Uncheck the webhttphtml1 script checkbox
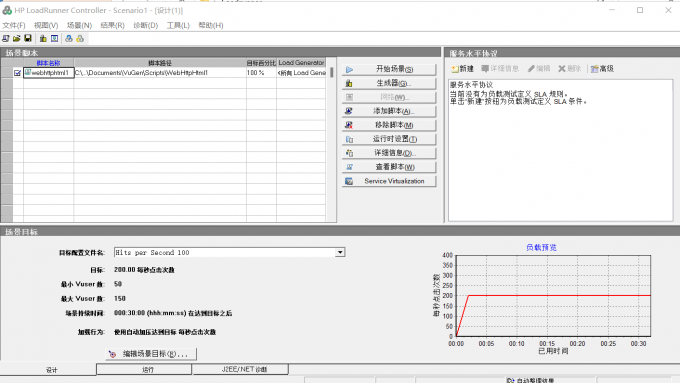The image size is (680, 383). pyautogui.click(x=17, y=73)
